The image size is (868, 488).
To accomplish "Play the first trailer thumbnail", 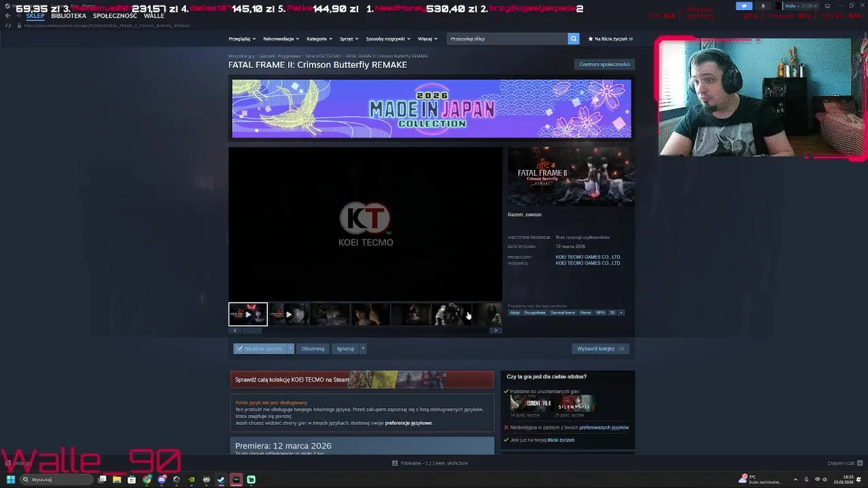I will click(x=248, y=314).
